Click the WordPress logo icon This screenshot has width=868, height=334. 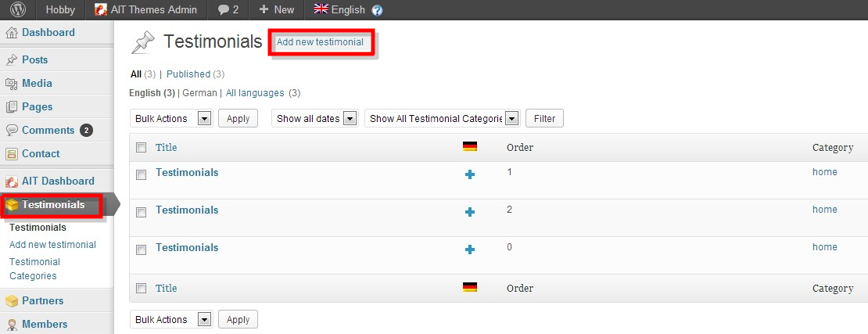pos(17,10)
